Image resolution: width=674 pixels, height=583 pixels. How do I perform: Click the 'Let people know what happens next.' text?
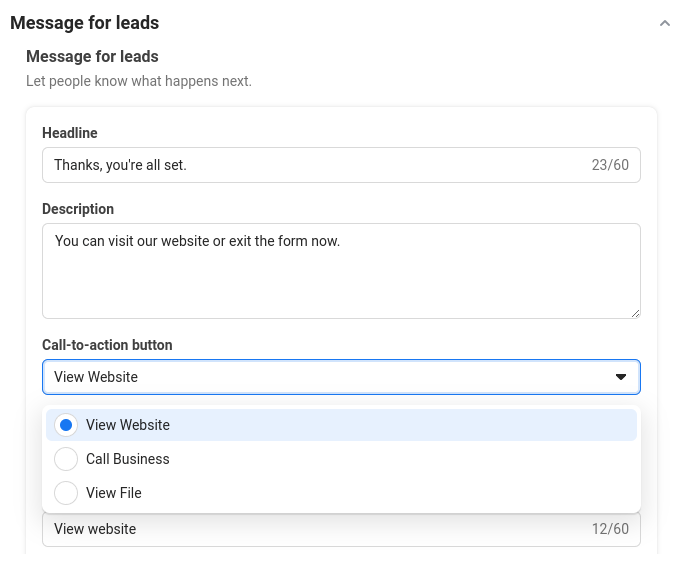pyautogui.click(x=139, y=81)
